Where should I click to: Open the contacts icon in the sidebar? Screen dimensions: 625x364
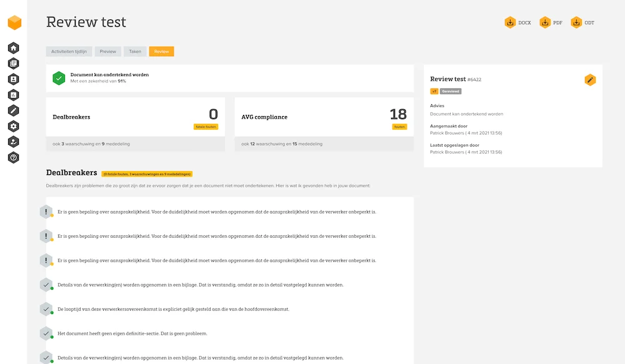click(x=13, y=79)
